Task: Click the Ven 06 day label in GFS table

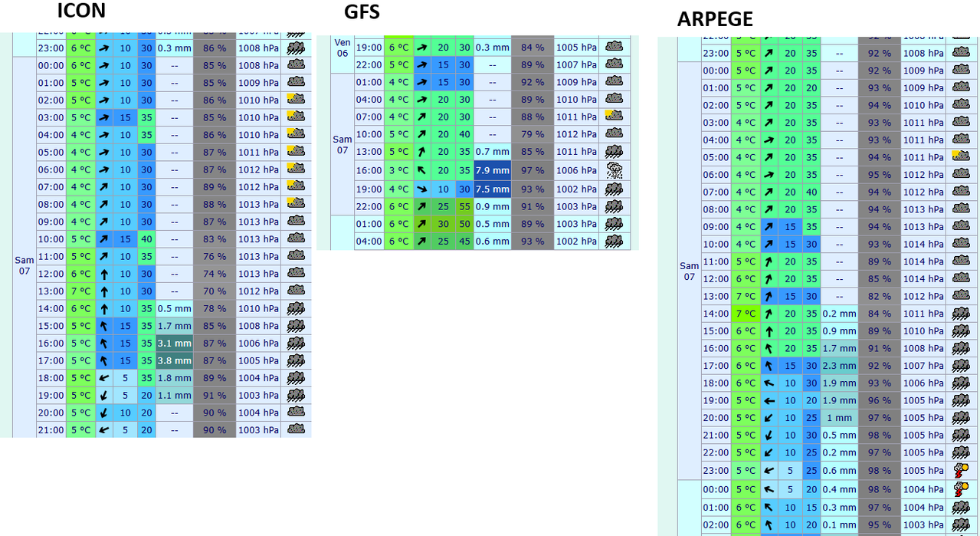Action: (x=343, y=48)
